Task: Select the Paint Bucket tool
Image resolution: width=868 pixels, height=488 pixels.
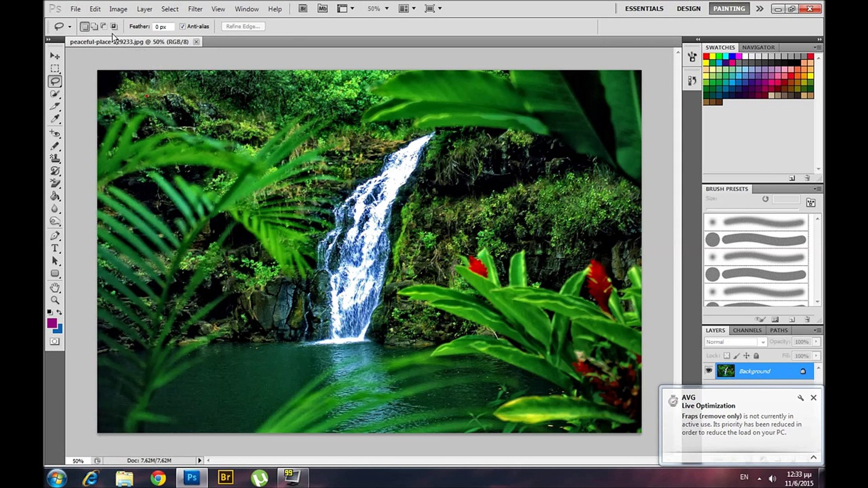Action: point(55,196)
